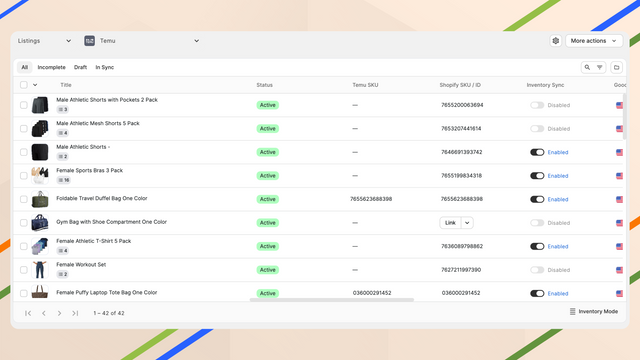
Task: Click the horizontal scrollbar of the table
Action: (332, 300)
